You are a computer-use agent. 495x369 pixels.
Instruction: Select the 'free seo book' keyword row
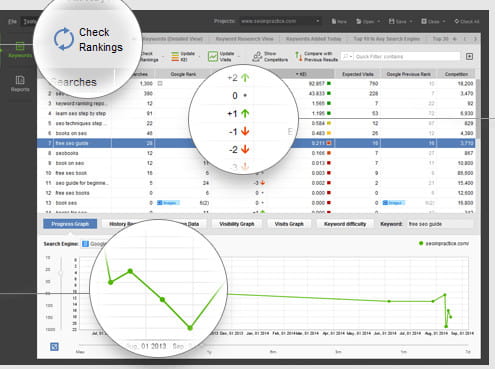click(x=256, y=173)
